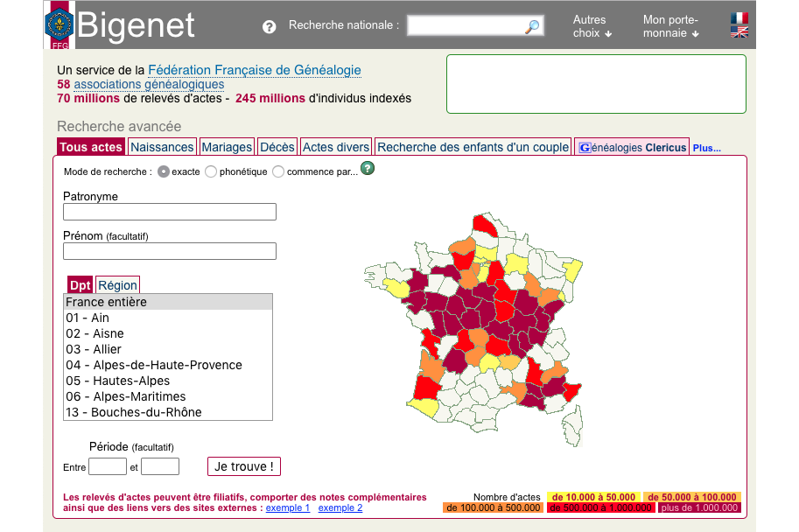Select 02 - Aisne in the list

168,333
